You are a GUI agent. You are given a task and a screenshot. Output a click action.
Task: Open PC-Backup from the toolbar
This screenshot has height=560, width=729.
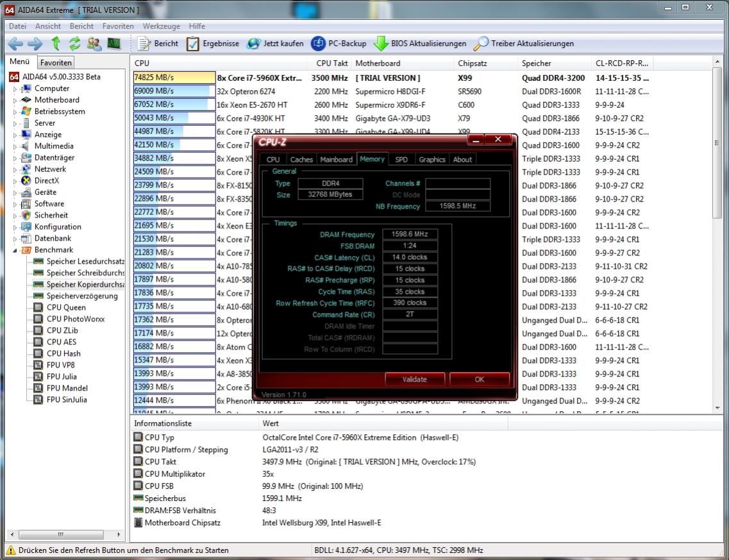pyautogui.click(x=339, y=44)
